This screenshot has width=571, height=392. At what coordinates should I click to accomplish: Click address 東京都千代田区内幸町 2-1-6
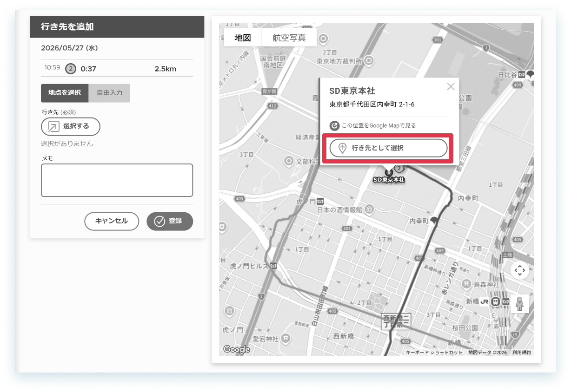pyautogui.click(x=372, y=105)
